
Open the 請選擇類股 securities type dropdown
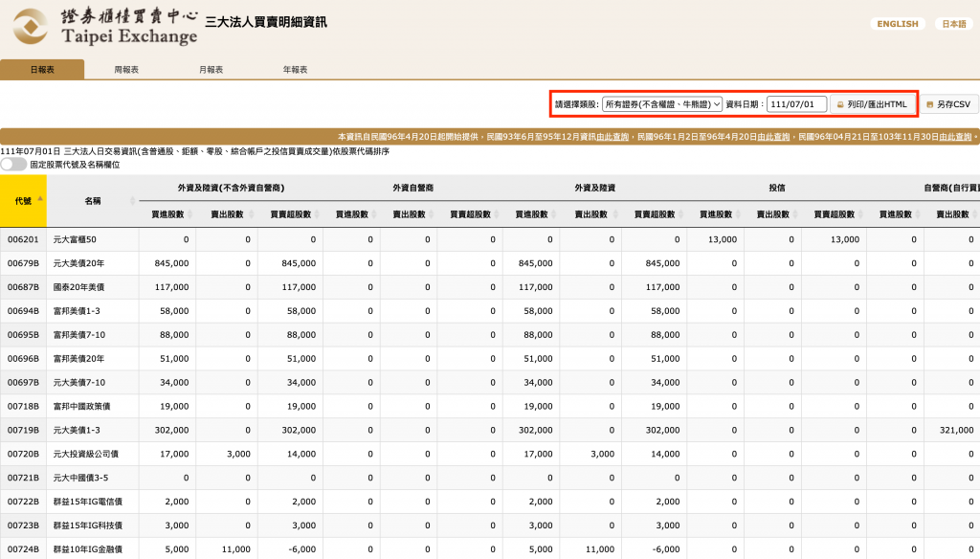click(662, 104)
